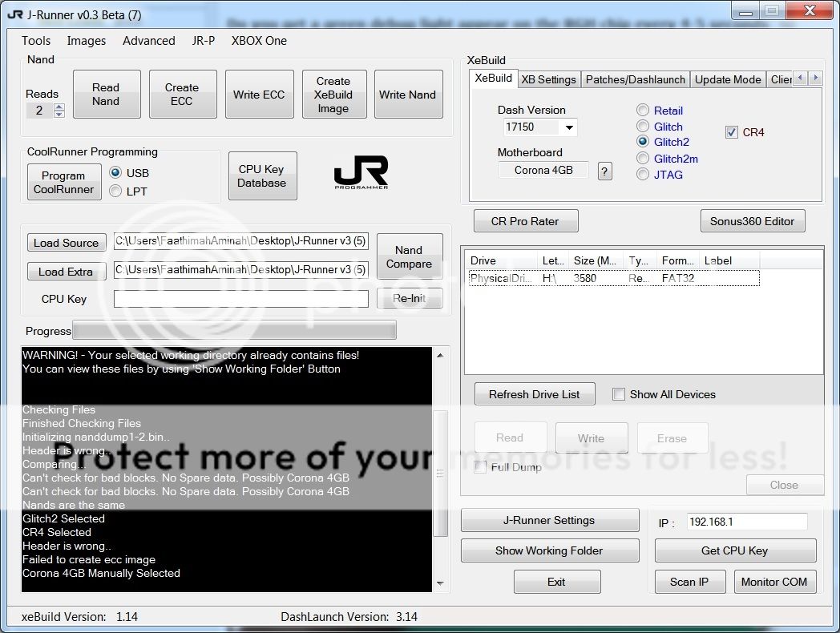The image size is (840, 633).
Task: Toggle the CR4 checkbox
Action: [731, 132]
